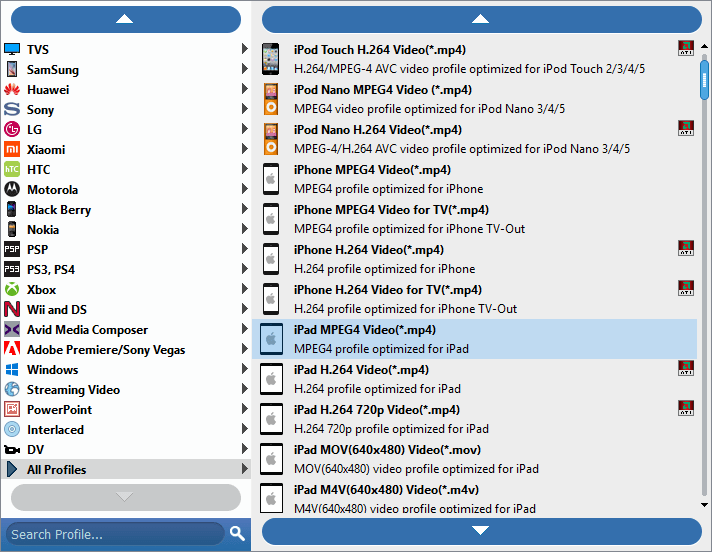Click the Nokia phone icon
This screenshot has height=552, width=712.
coord(12,229)
